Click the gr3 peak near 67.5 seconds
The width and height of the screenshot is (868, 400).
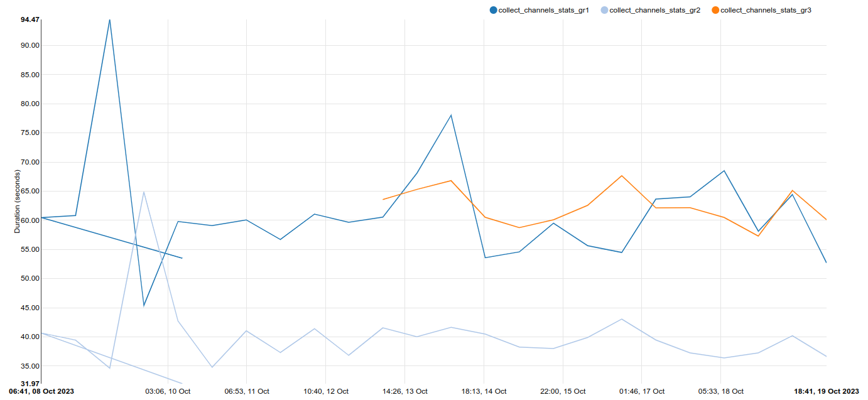[622, 176]
